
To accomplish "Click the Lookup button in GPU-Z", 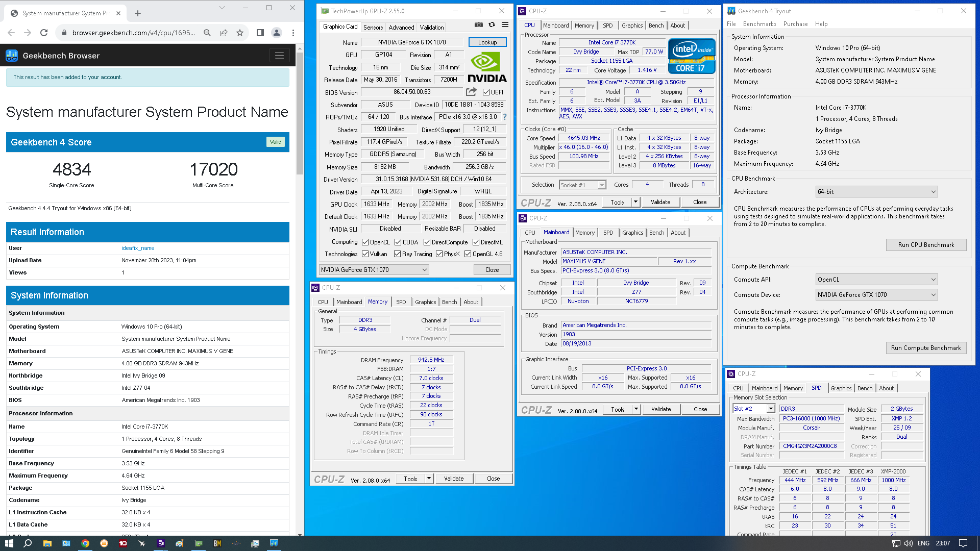I will 487,42.
